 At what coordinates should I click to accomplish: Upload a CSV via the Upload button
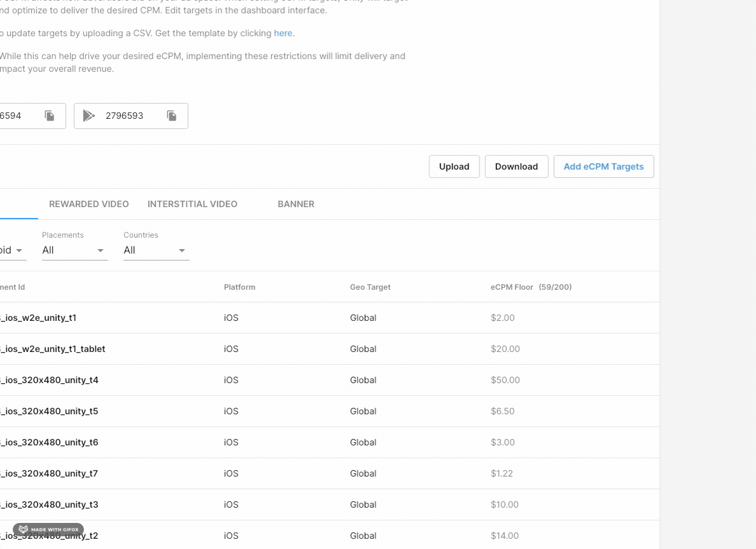(454, 166)
